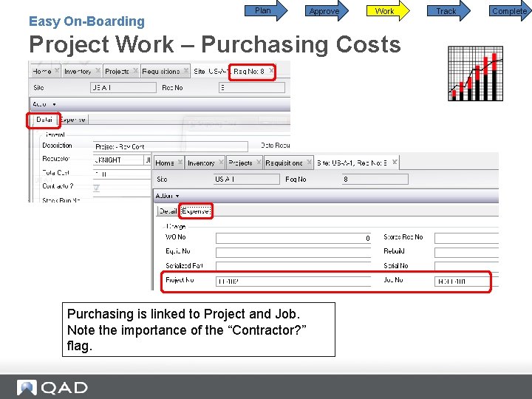Screen dimensions: 532x399
Task: Click Total Cost field in back window
Action: (122, 174)
